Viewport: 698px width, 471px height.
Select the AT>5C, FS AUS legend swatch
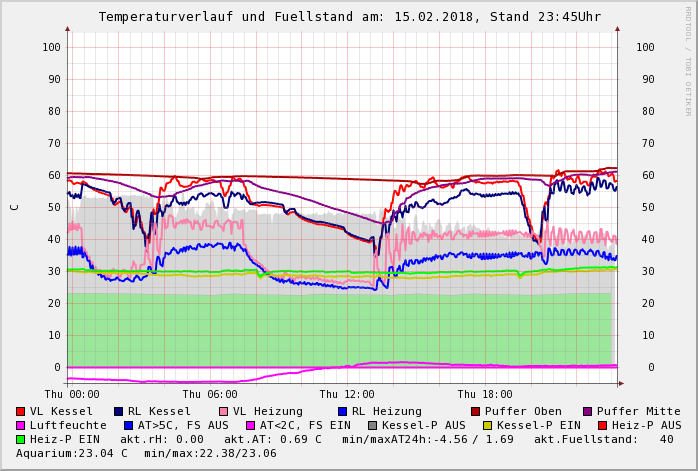coord(126,425)
